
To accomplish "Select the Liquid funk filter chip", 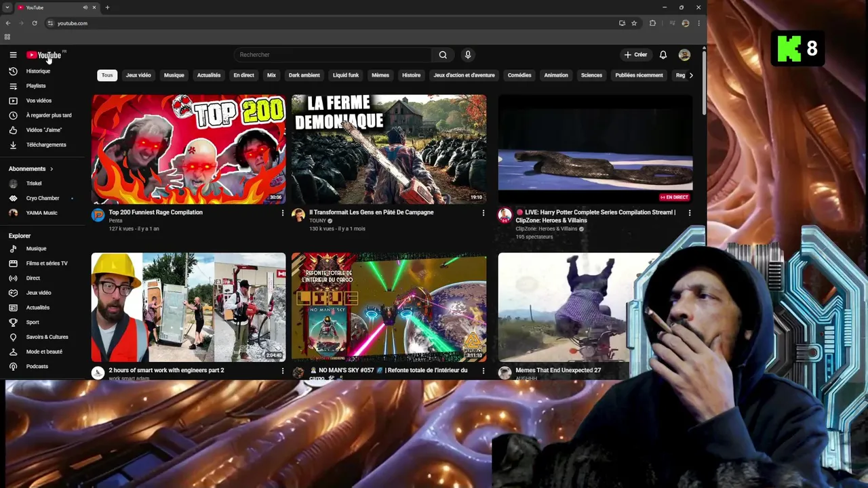I will point(346,75).
